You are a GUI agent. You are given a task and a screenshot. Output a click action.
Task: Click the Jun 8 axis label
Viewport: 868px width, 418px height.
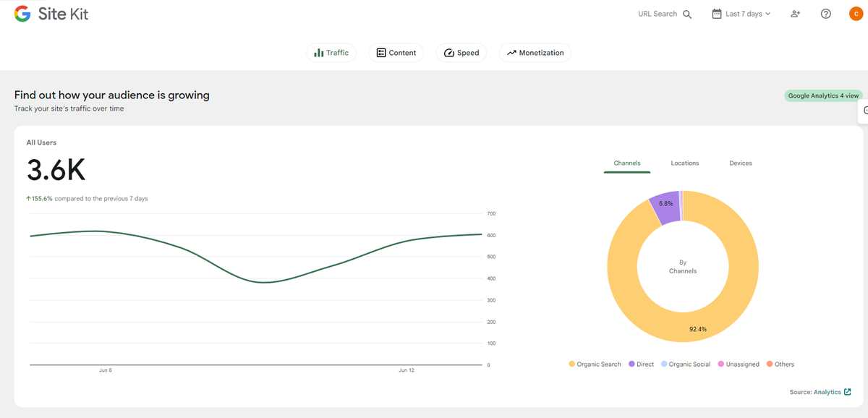pyautogui.click(x=106, y=370)
